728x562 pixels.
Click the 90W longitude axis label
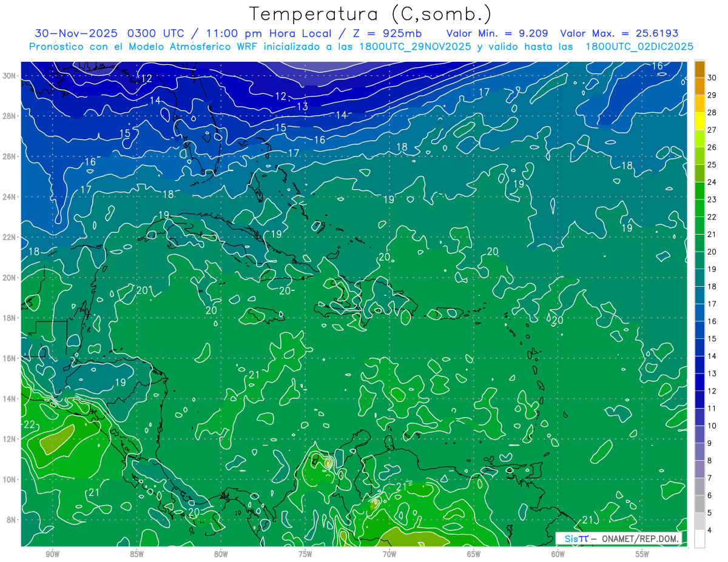tap(52, 554)
